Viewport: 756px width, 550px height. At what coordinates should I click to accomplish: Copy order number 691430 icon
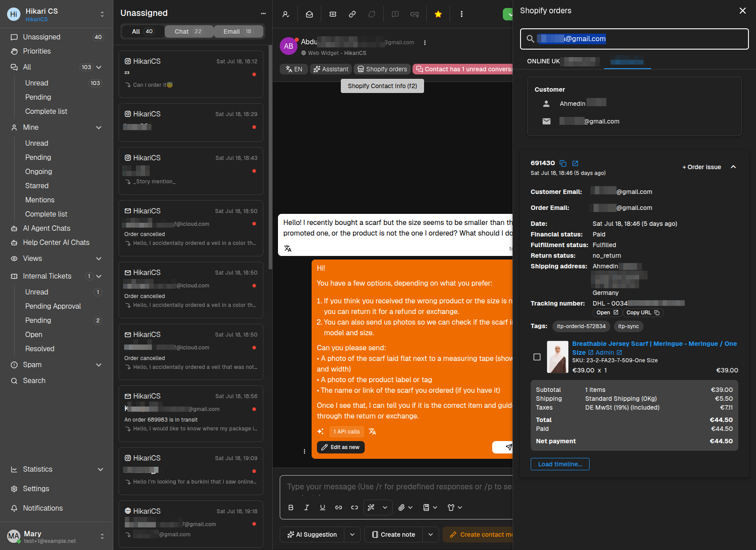pos(563,163)
